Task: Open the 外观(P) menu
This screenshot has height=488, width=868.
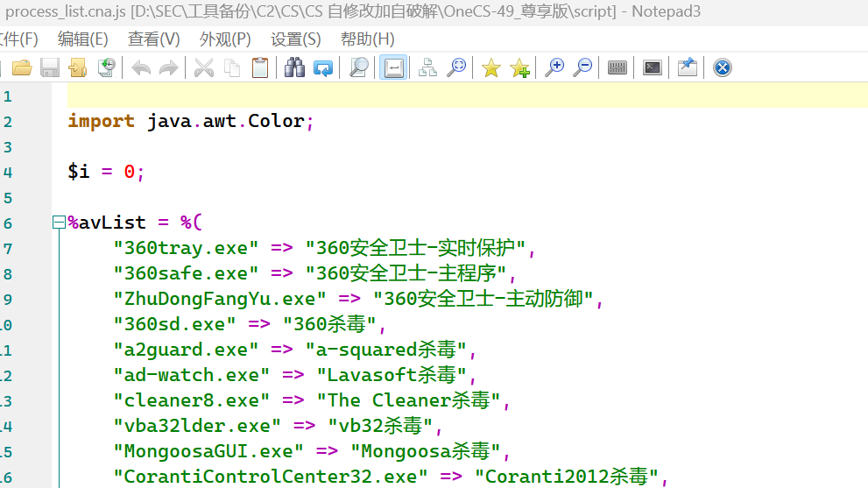Action: coord(225,39)
